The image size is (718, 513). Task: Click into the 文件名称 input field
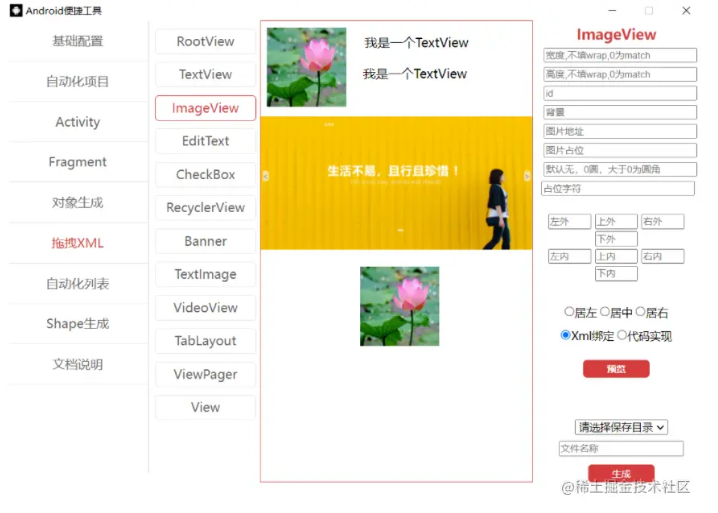pos(621,448)
